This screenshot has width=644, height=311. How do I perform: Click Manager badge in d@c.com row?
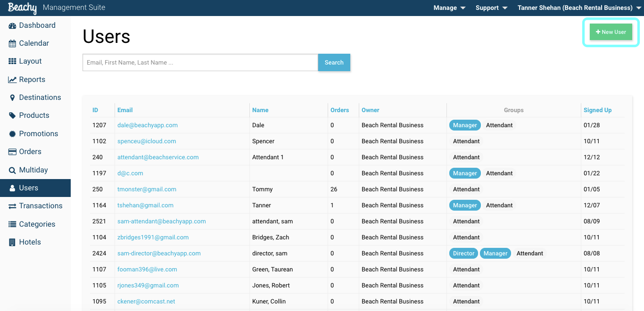click(x=465, y=173)
